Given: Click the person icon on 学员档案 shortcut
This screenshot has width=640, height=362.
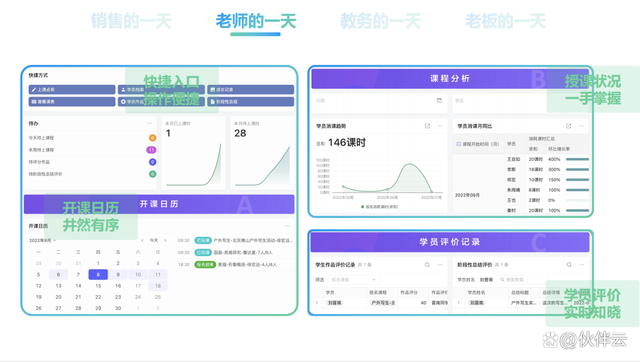Looking at the screenshot, I should coord(123,89).
